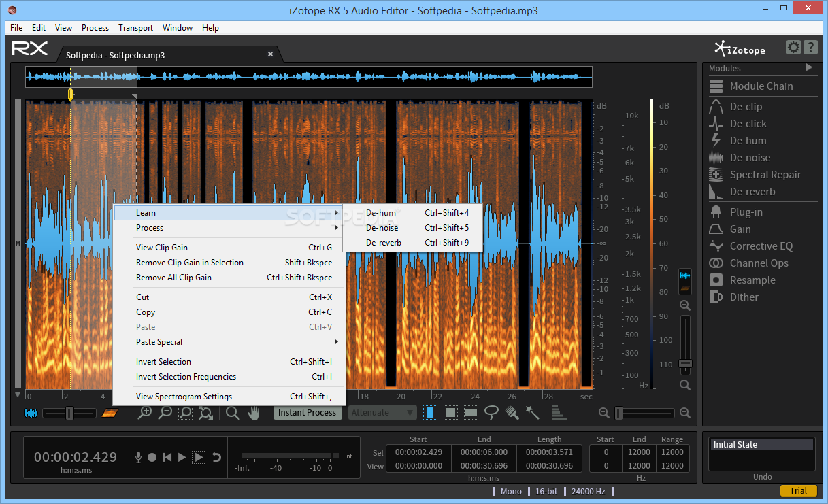The image size is (828, 504).
Task: Toggle the Instant Process button
Action: (307, 413)
